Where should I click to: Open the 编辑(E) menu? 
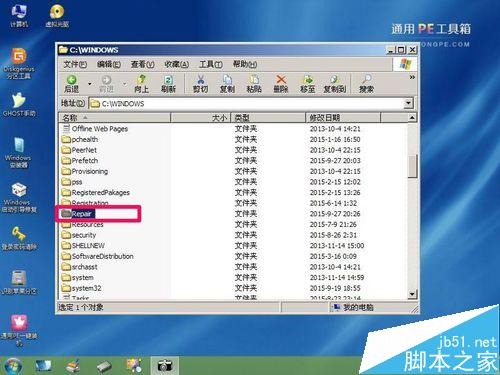click(x=109, y=64)
